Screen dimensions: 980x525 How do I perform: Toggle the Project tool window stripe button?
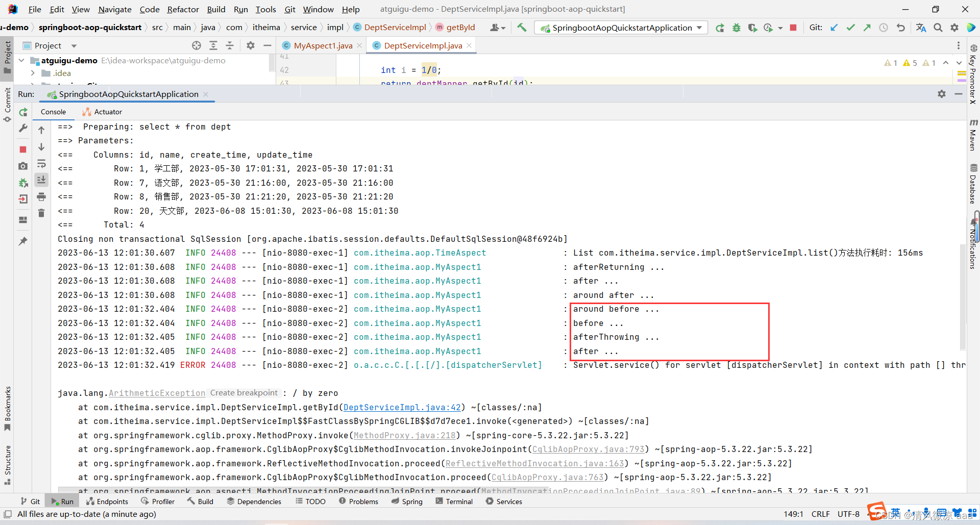tap(7, 58)
